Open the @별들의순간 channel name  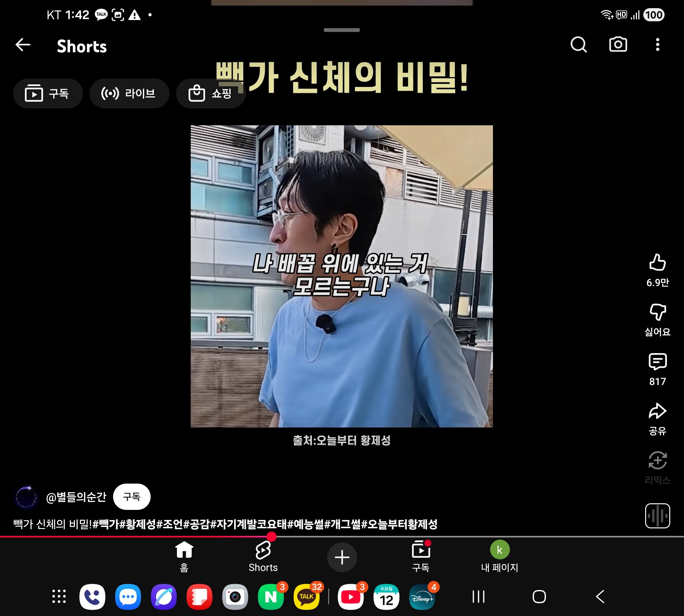(x=76, y=497)
